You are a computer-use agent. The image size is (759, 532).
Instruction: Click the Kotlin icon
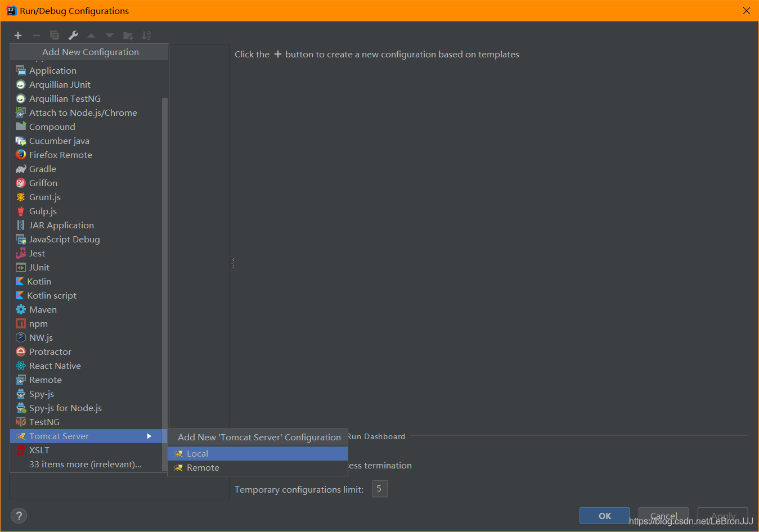click(20, 281)
